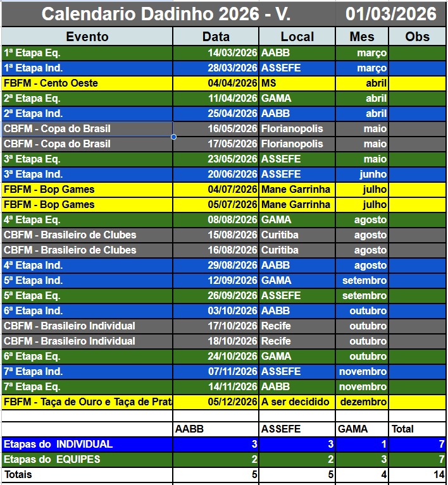Click the 16/05/2026 Copa do Brasil date

[216, 129]
